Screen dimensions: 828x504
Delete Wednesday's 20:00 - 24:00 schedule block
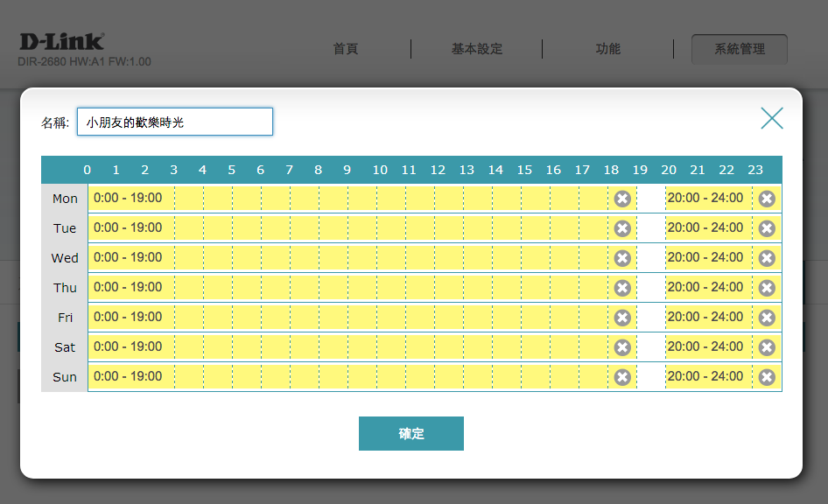[x=767, y=258]
